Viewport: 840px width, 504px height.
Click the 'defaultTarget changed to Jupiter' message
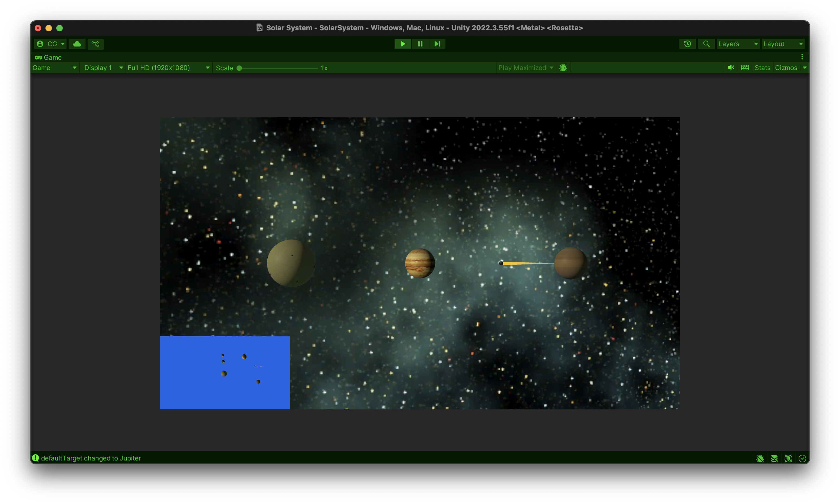tap(91, 458)
